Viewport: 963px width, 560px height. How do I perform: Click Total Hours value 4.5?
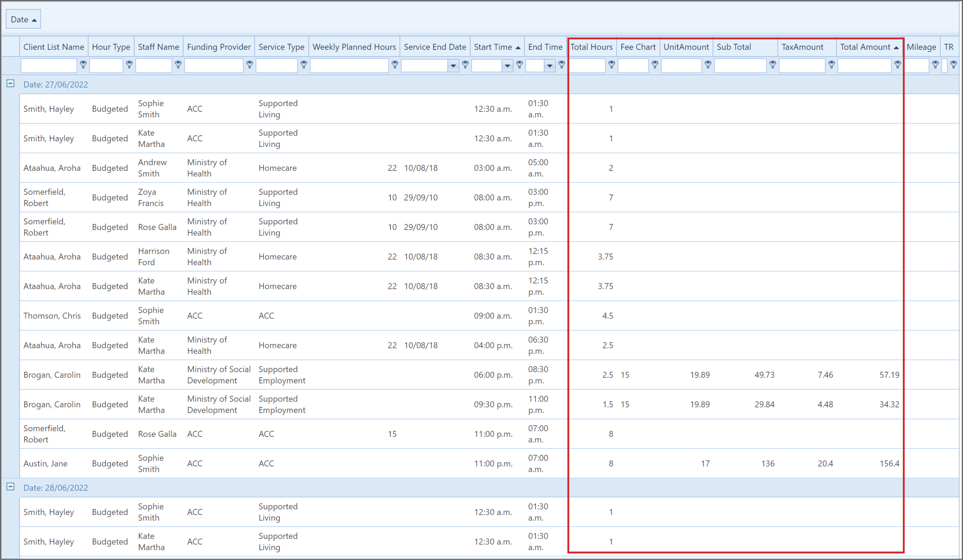pyautogui.click(x=608, y=316)
